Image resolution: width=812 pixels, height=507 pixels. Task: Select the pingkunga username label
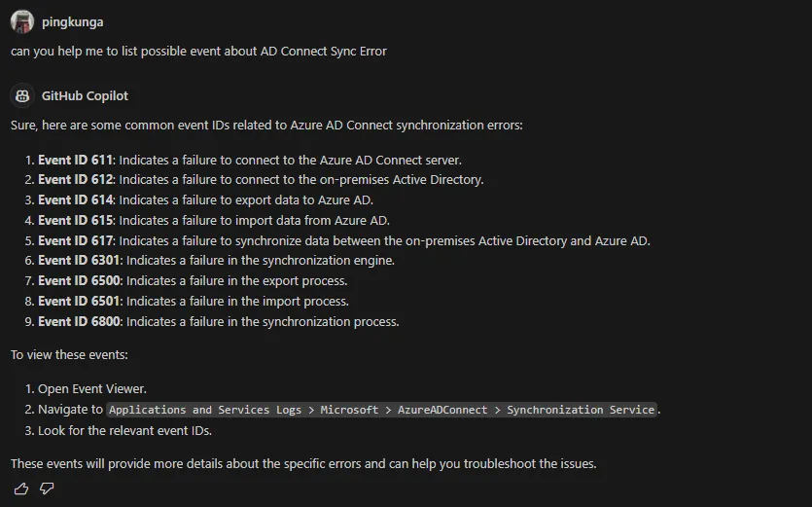(73, 22)
